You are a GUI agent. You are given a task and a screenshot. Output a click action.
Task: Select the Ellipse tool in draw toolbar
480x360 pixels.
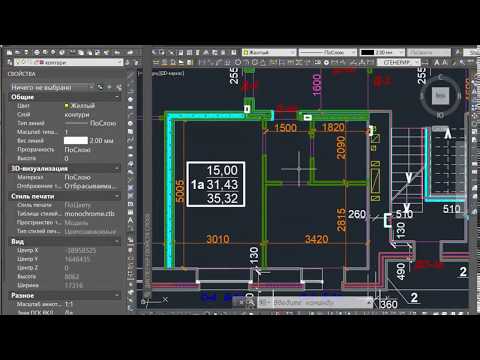tap(131, 148)
